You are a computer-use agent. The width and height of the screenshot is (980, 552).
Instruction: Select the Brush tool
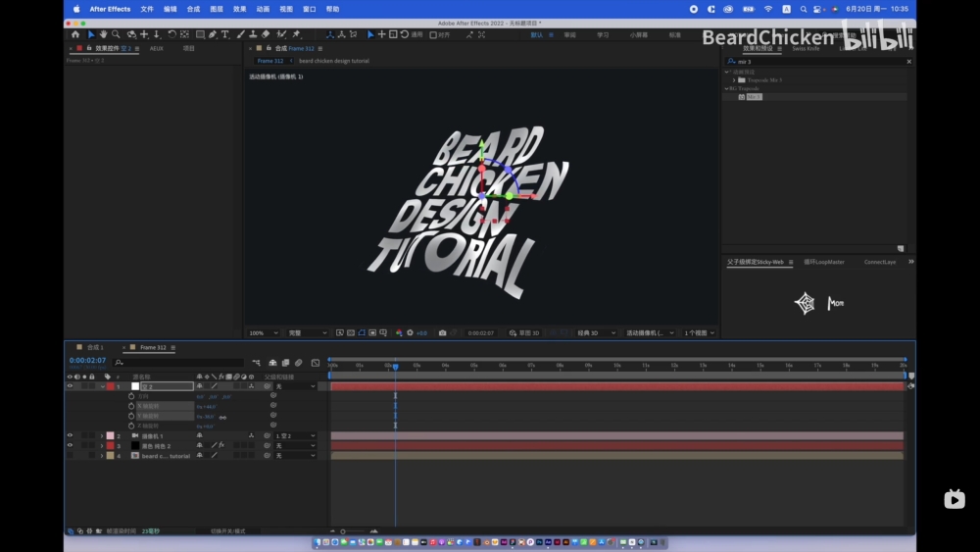(x=241, y=35)
